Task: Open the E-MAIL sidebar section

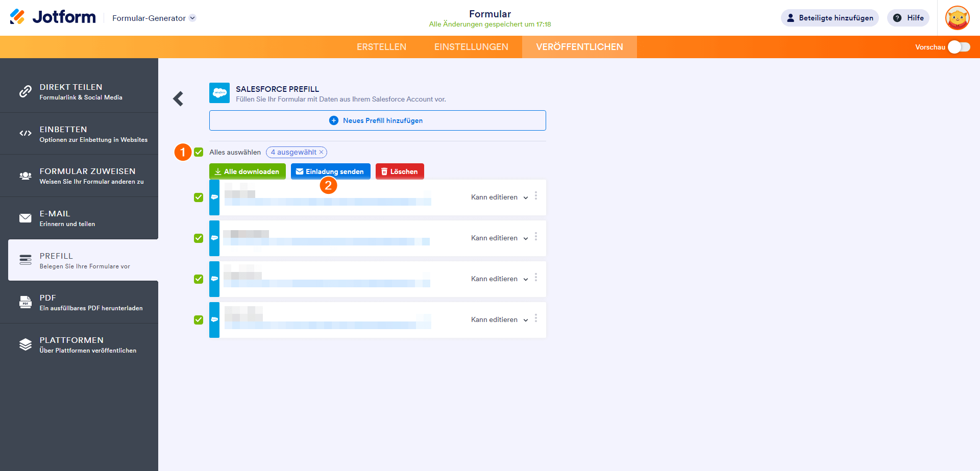Action: coord(79,218)
